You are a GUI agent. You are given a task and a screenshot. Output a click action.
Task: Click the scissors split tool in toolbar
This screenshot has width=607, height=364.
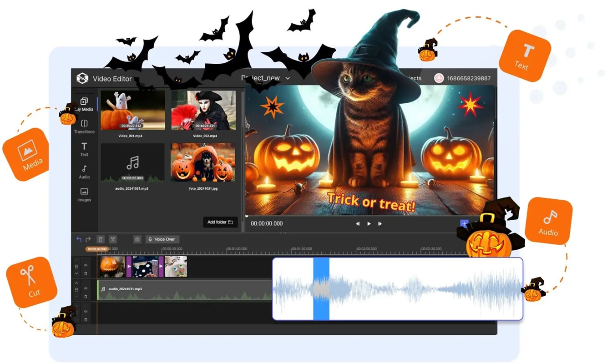113,239
